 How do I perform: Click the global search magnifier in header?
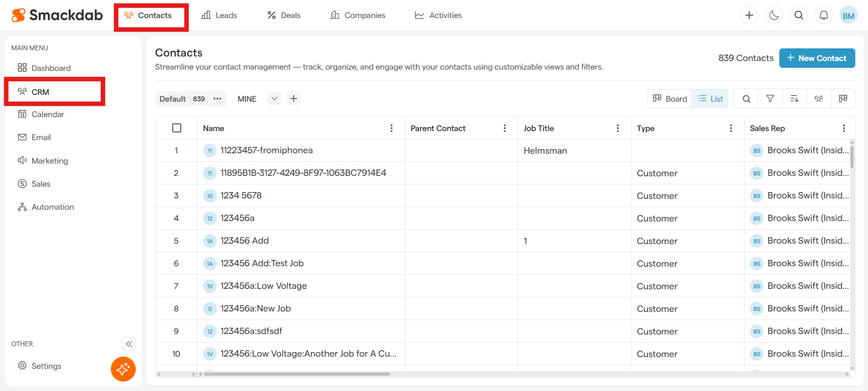799,15
